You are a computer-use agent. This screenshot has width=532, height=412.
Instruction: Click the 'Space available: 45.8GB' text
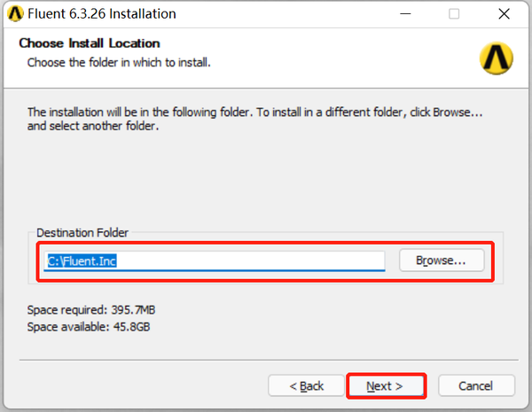tap(90, 326)
